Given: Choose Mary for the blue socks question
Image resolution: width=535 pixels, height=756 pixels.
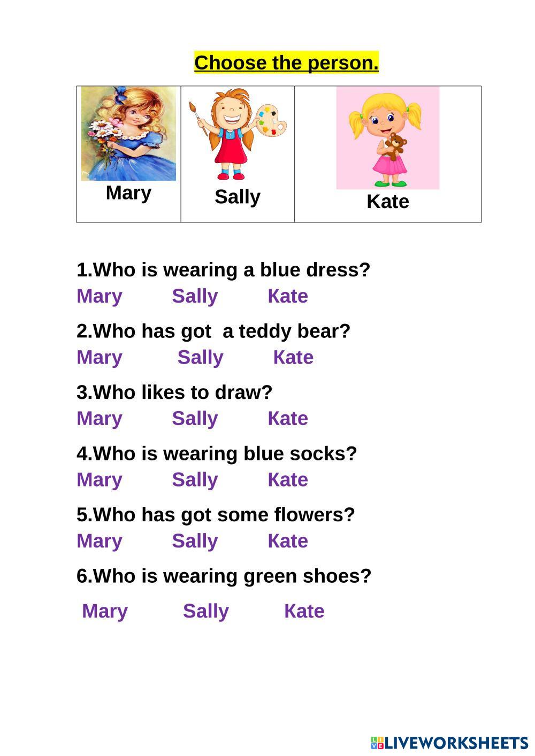Looking at the screenshot, I should point(100,480).
